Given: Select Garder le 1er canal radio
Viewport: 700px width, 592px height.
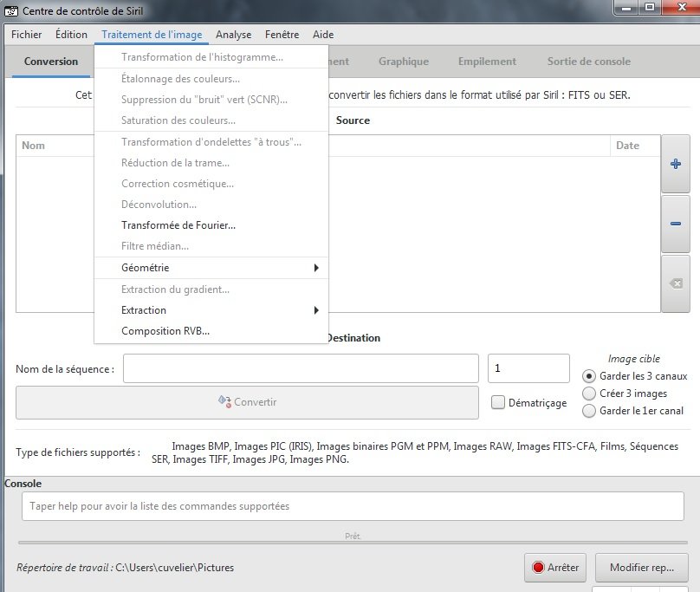Looking at the screenshot, I should click(589, 411).
